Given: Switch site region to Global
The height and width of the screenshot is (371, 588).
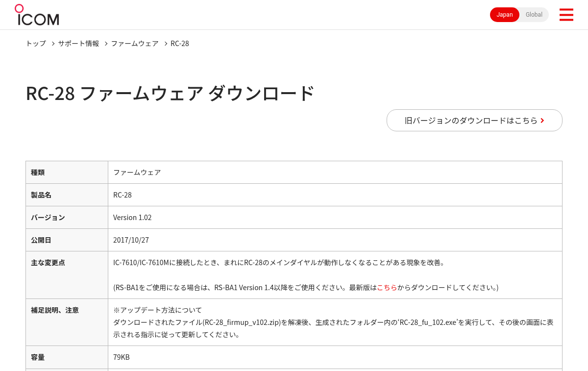Looking at the screenshot, I should (x=534, y=15).
